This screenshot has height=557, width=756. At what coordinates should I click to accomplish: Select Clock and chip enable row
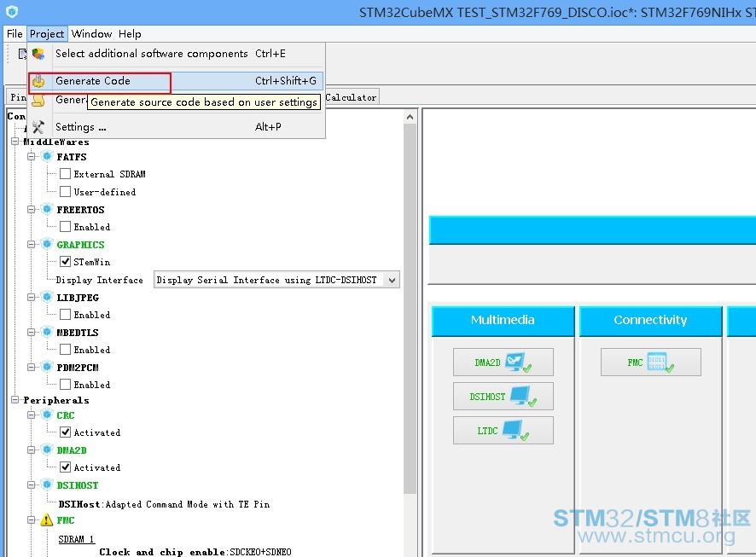pyautogui.click(x=195, y=552)
